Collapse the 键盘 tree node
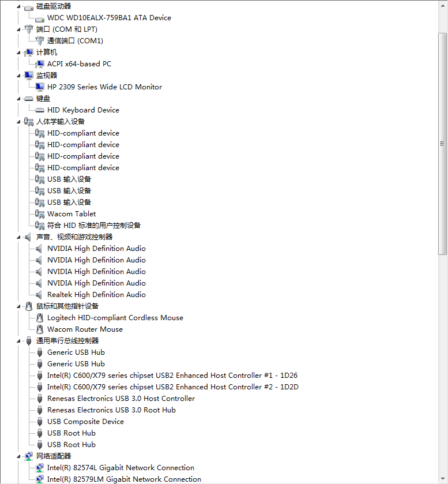Viewport: 448px width, 484px height. (18, 99)
